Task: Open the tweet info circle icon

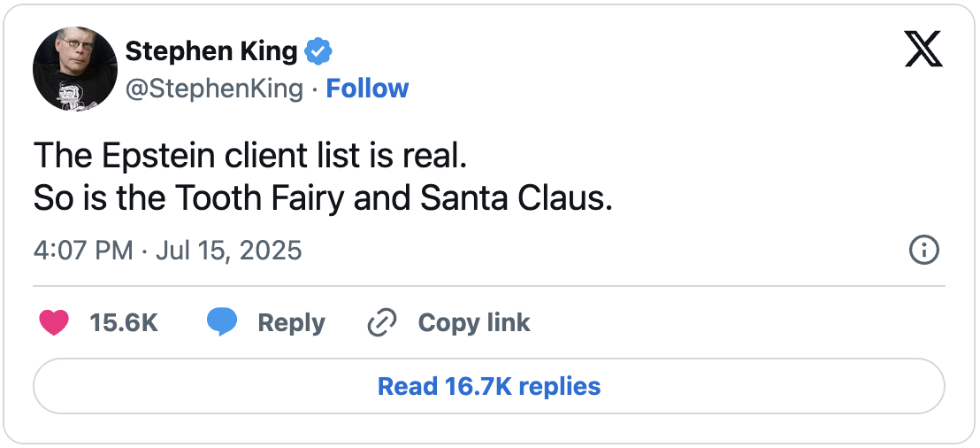Action: point(923,251)
